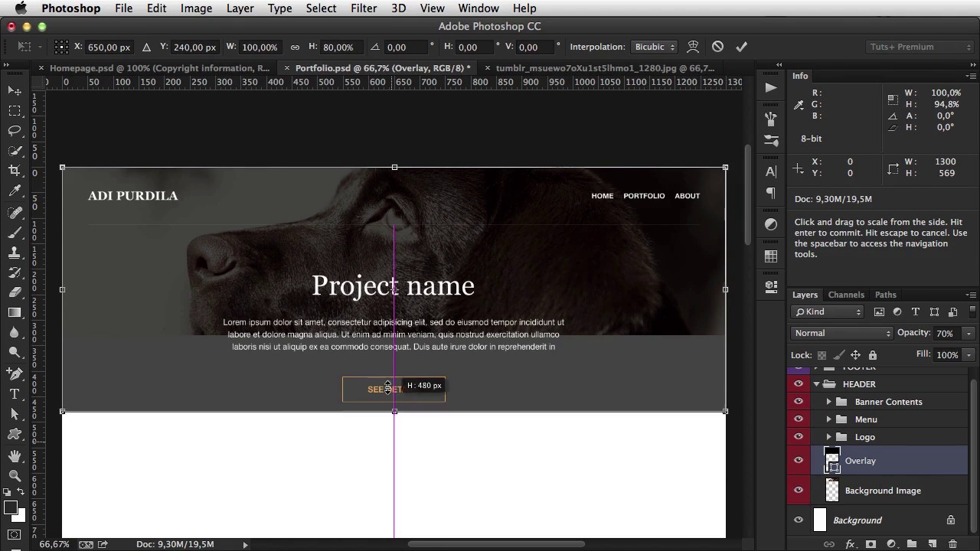Open the Filter menu

tap(364, 8)
